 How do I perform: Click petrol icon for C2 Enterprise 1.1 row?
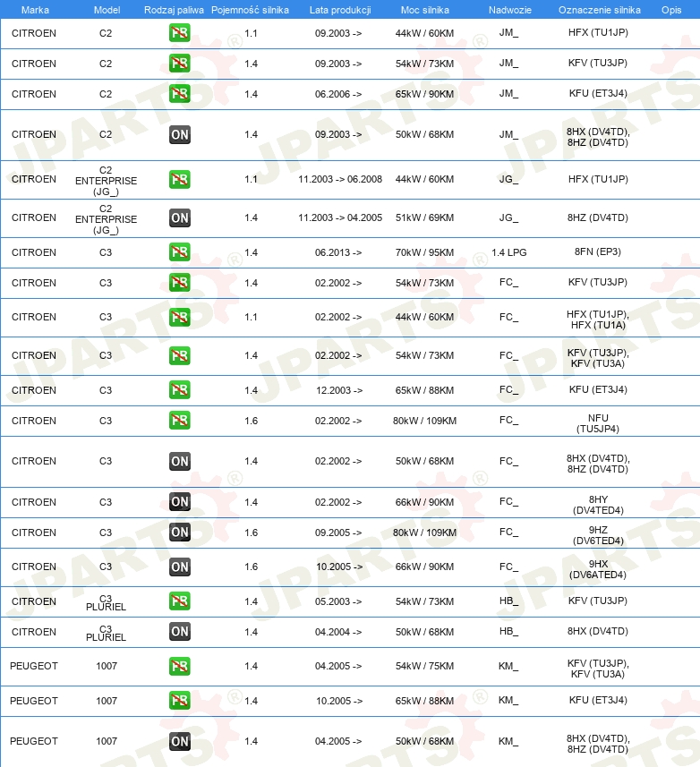pyautogui.click(x=180, y=180)
